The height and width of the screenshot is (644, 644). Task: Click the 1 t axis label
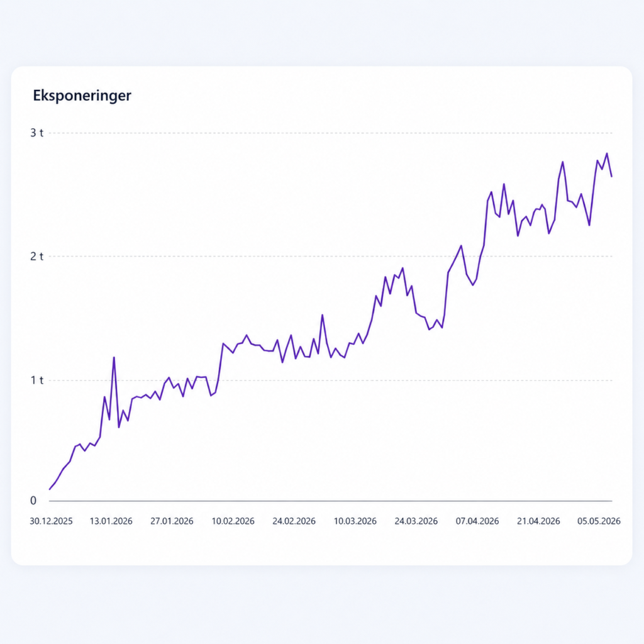[x=36, y=380]
